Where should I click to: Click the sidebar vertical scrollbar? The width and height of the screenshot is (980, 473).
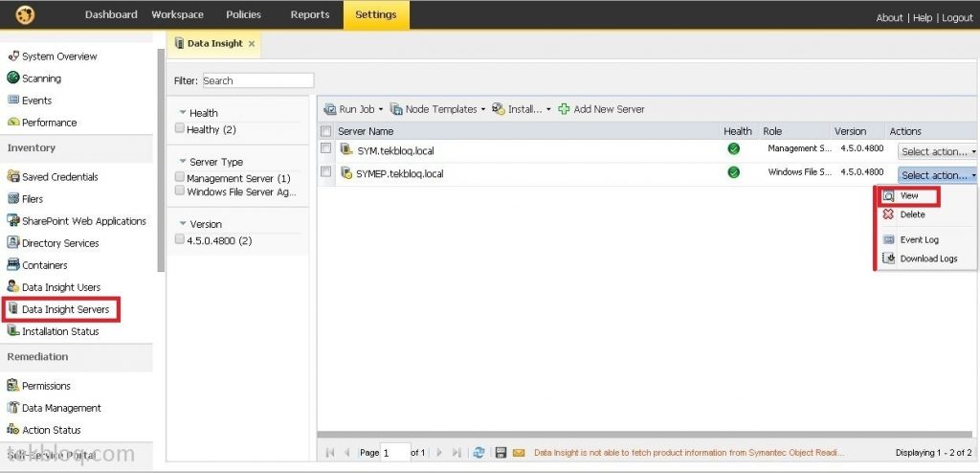(x=161, y=160)
